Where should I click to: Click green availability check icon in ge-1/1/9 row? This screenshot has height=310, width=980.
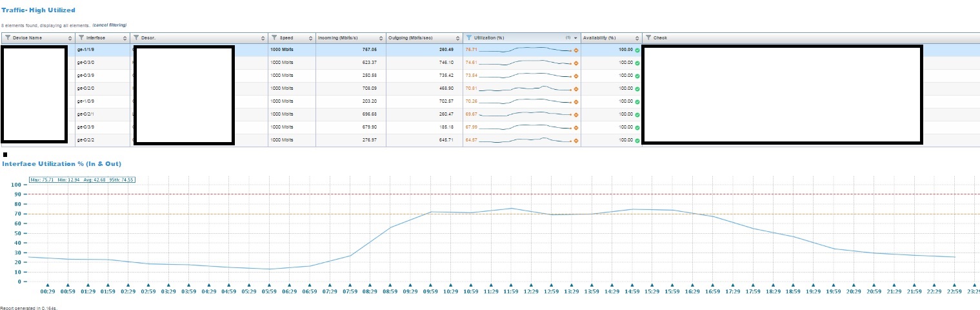(x=637, y=50)
